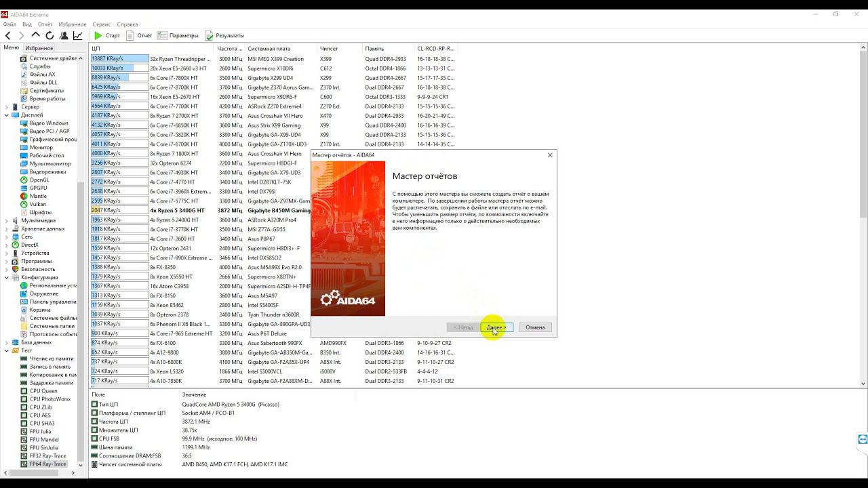Screen dimensions: 868x488
Task: Select the Vulkan icon in the tree
Action: tap(24, 204)
